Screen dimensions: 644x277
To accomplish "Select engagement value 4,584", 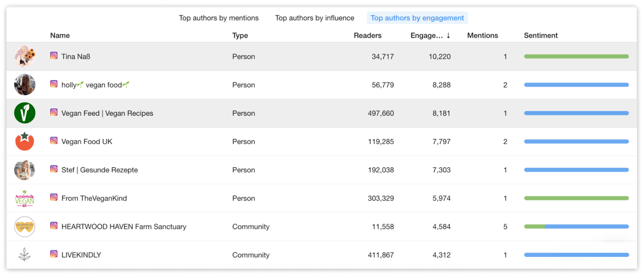I will [442, 227].
